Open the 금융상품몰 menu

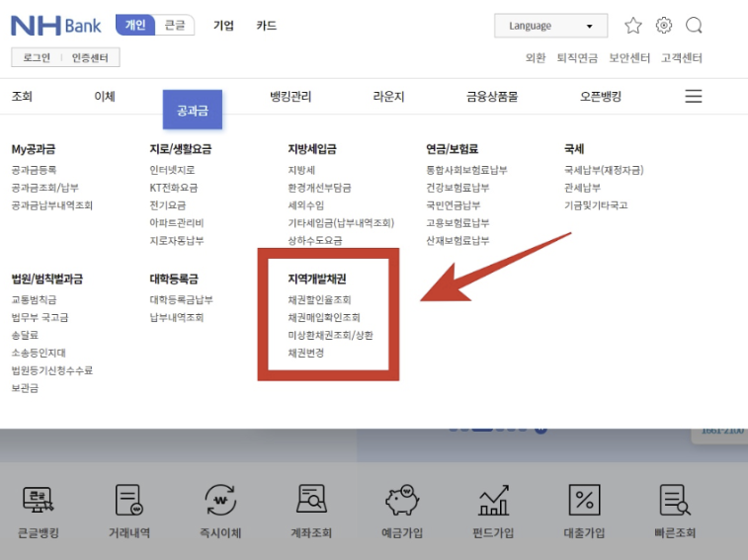coord(492,97)
